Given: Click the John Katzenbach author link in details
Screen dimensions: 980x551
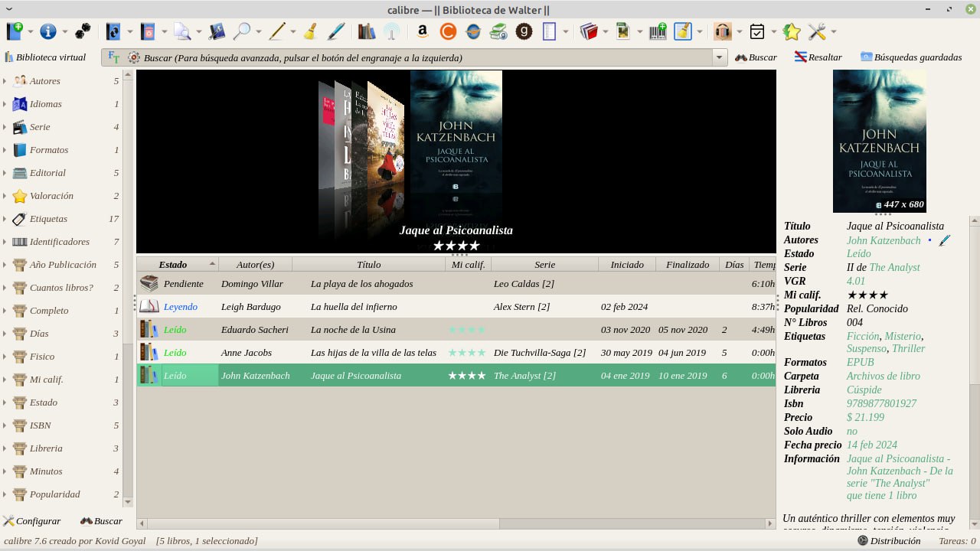Looking at the screenshot, I should [884, 240].
